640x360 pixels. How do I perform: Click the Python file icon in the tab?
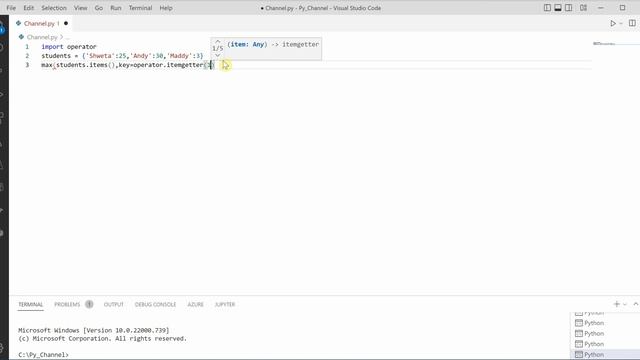click(18, 23)
